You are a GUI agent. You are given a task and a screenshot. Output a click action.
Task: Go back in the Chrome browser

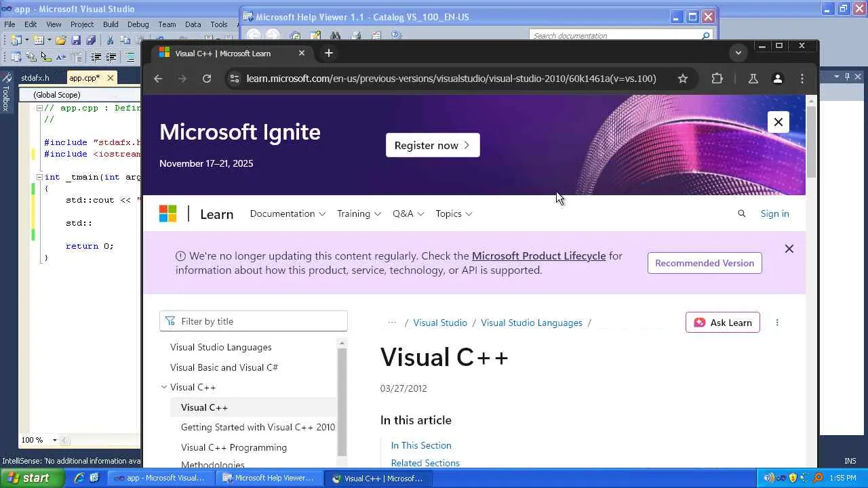[158, 79]
